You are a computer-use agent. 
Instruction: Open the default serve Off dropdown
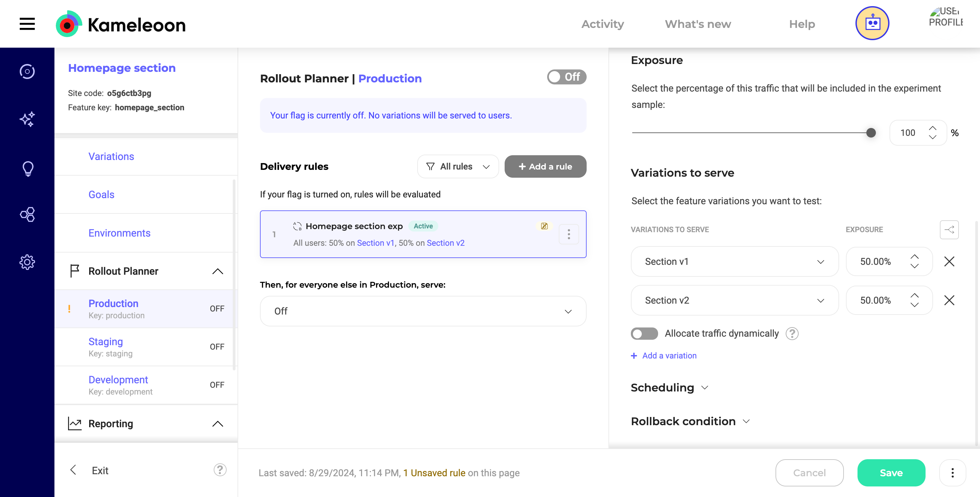click(x=423, y=311)
